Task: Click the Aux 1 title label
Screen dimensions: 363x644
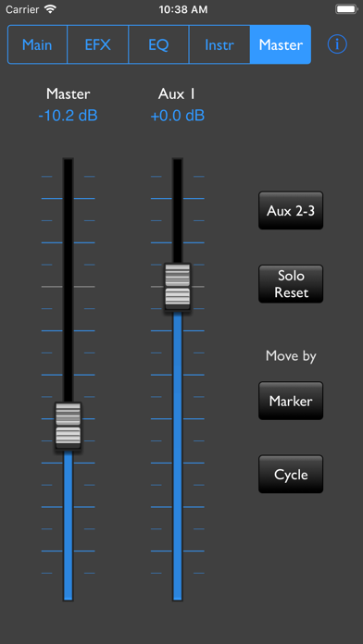Action: tap(176, 93)
